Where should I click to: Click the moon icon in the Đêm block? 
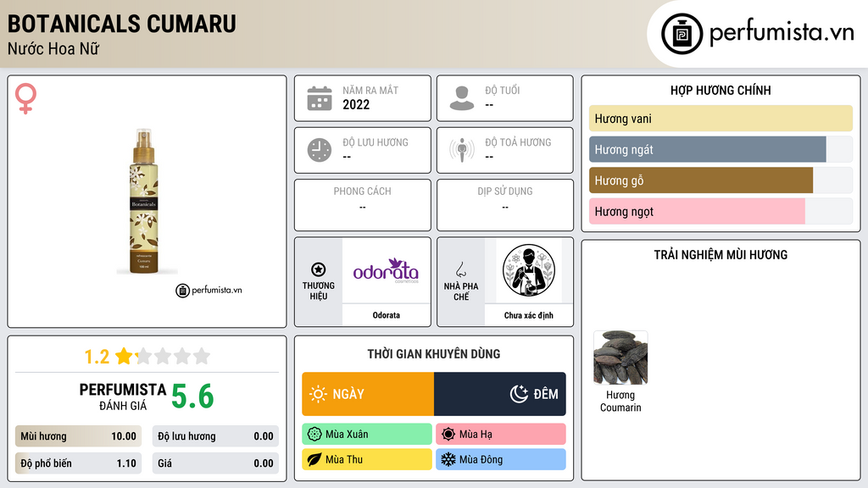519,394
